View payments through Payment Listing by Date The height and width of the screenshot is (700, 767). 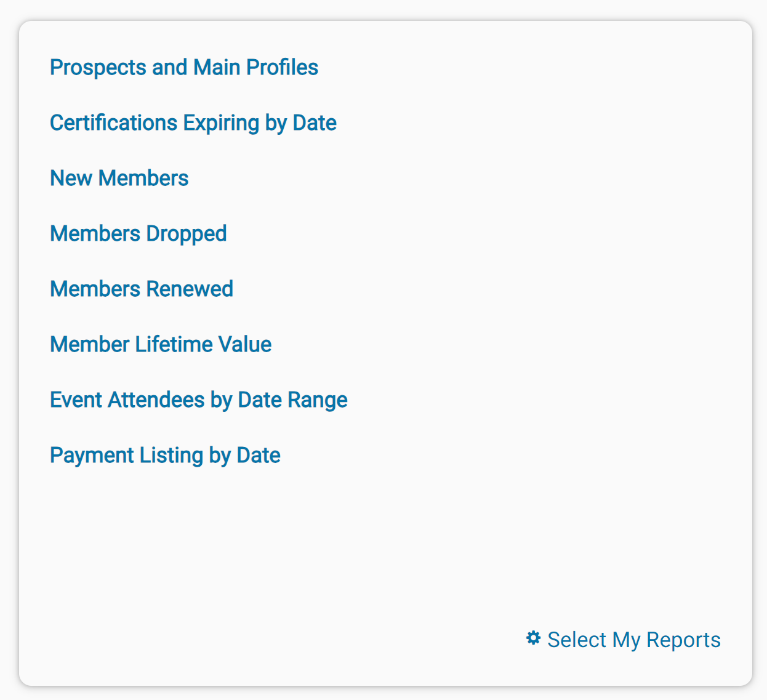[164, 456]
